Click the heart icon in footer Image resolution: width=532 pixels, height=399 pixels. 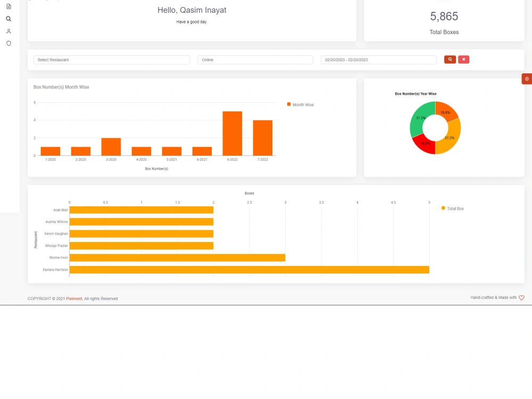coord(521,297)
